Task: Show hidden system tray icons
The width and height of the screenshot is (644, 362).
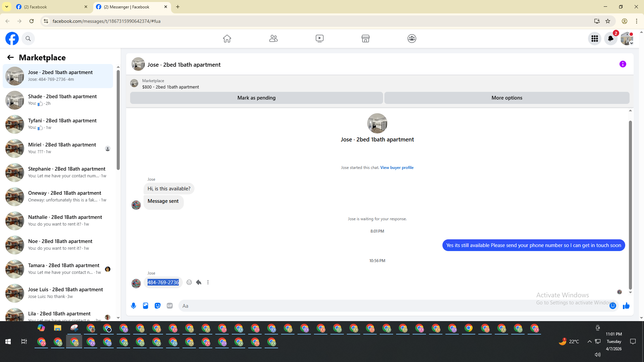Action: click(x=589, y=342)
